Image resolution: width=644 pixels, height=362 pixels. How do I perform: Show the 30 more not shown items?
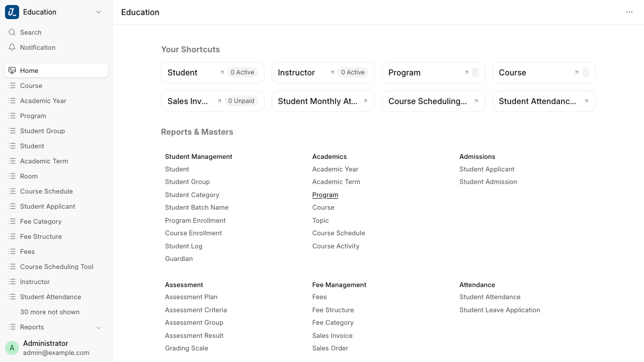coord(50,312)
